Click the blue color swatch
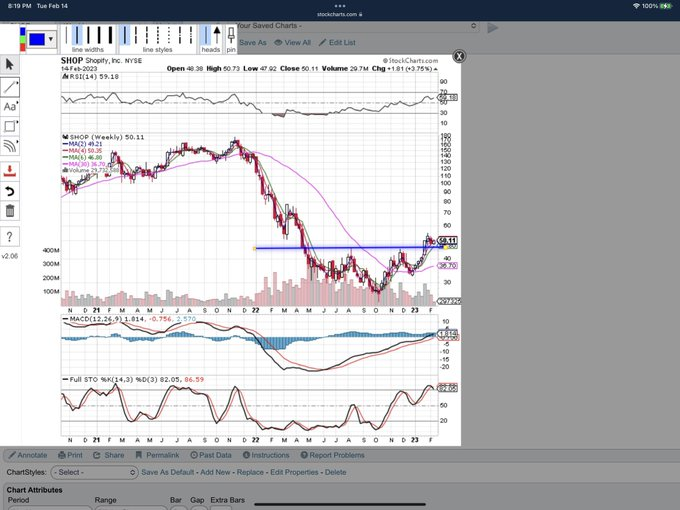The image size is (680, 510). [x=35, y=39]
